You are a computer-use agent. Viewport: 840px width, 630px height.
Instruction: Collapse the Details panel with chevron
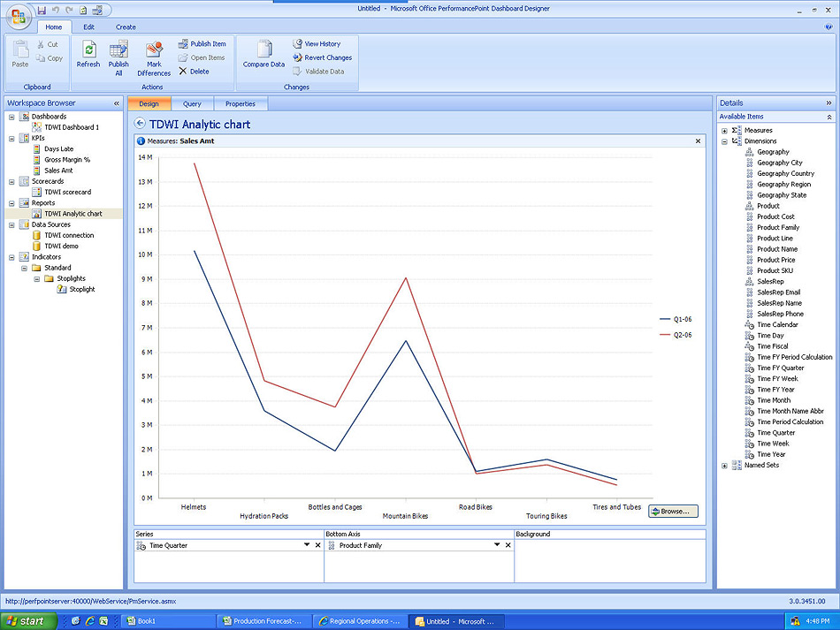click(x=829, y=103)
